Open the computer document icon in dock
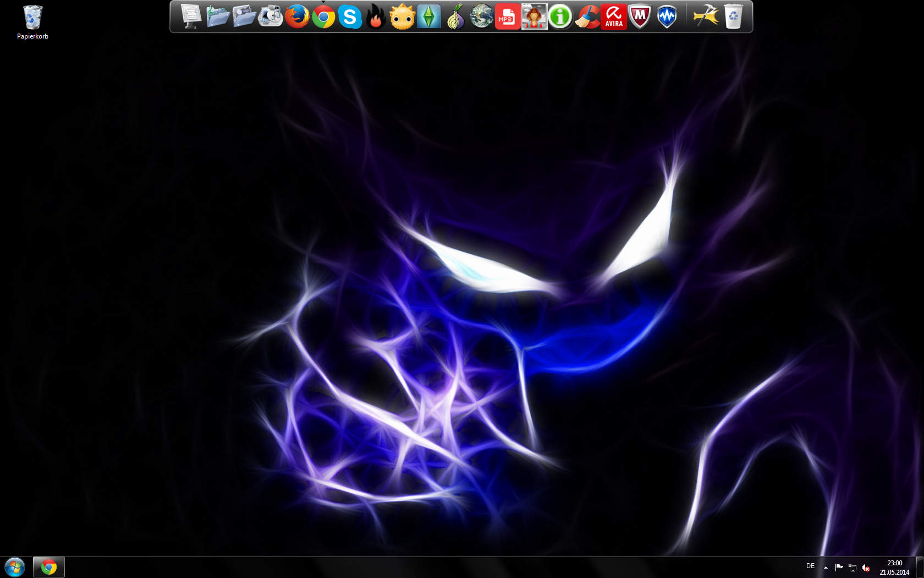The image size is (924, 578). point(190,17)
